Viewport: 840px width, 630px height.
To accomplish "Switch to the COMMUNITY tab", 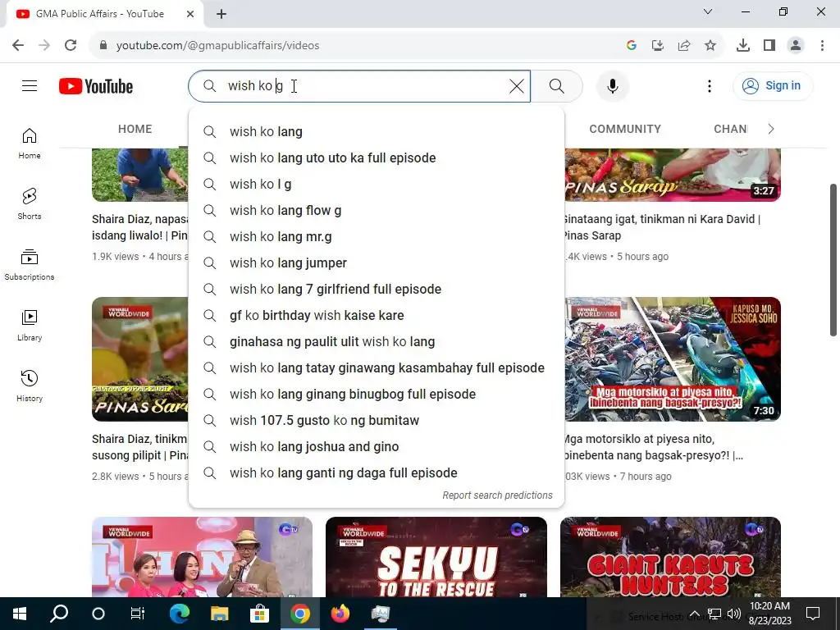I will coord(624,129).
